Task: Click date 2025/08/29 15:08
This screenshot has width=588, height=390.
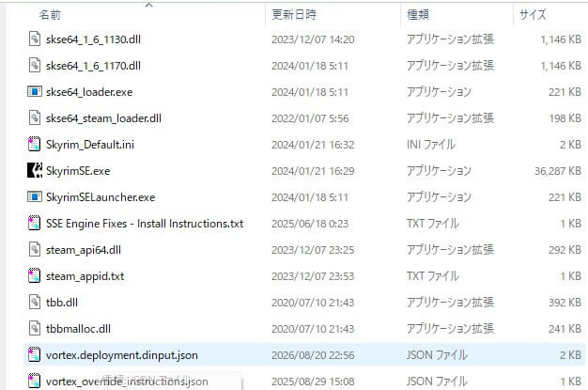Action: click(x=313, y=382)
